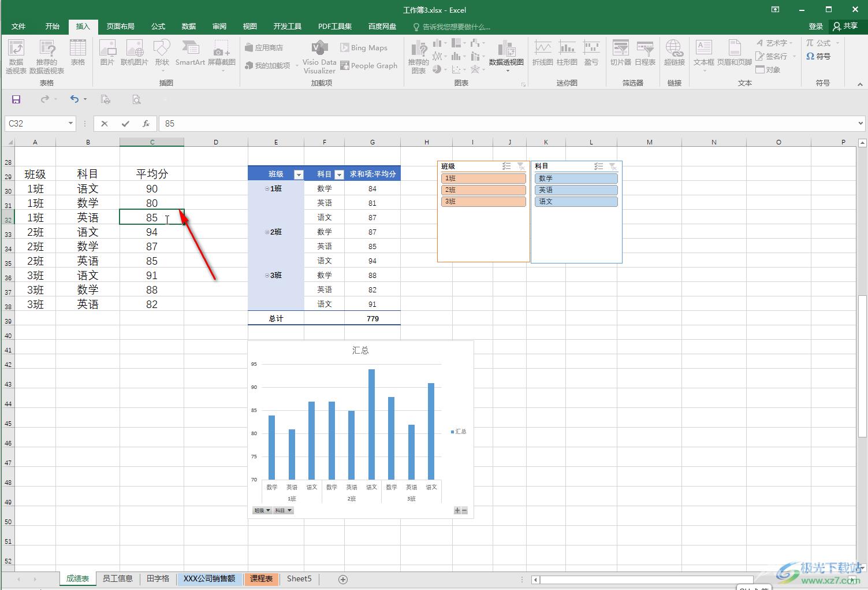Toggle 语文 item in 科目 slicer
868x590 pixels.
pos(576,202)
